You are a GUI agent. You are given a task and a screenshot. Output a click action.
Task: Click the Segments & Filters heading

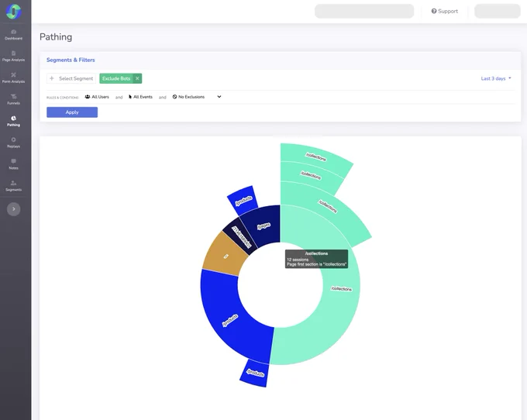pos(71,60)
